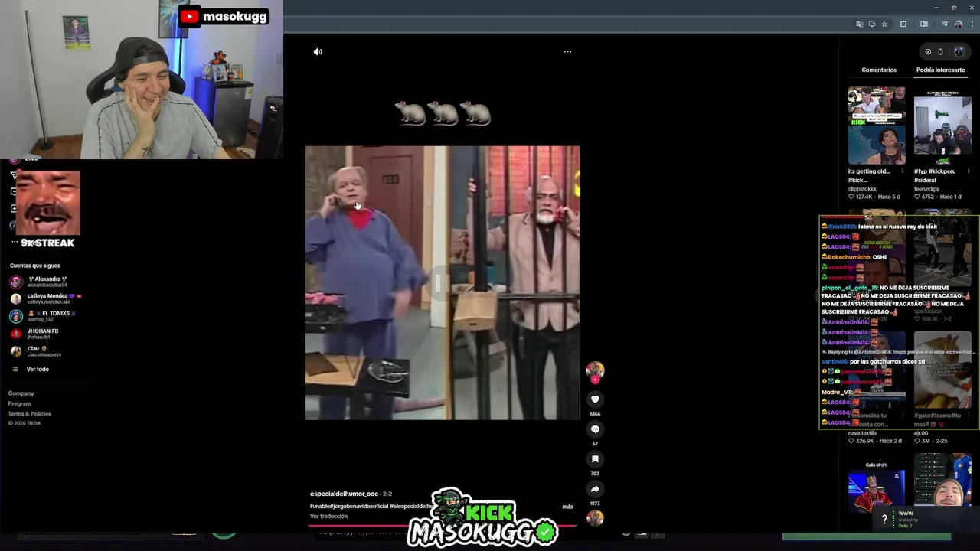
Task: Select the Podría interesarte tab
Action: [x=940, y=70]
